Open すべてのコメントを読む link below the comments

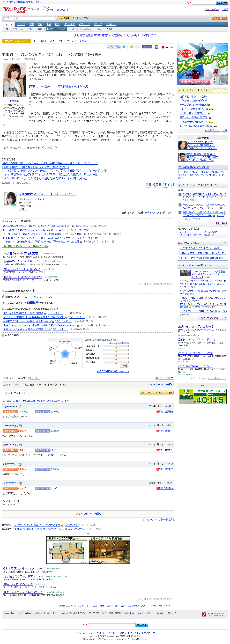[x=90, y=514]
